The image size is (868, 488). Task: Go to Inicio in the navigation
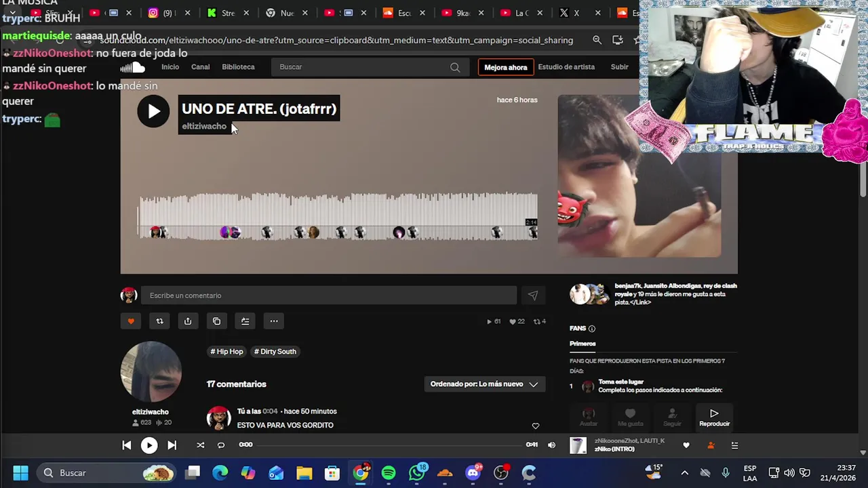tap(170, 67)
